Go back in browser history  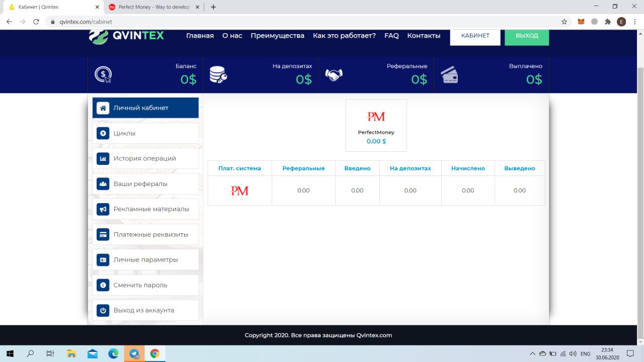[x=9, y=22]
